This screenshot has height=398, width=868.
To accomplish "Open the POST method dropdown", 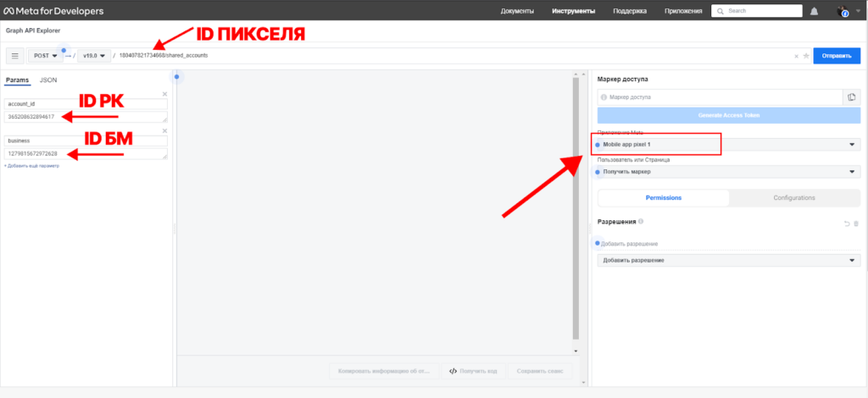I will click(x=46, y=56).
